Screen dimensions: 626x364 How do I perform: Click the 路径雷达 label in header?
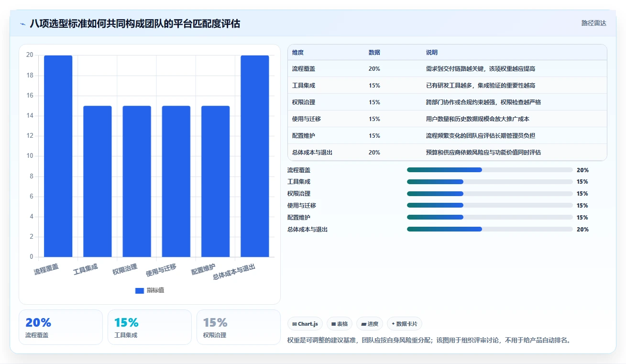593,23
